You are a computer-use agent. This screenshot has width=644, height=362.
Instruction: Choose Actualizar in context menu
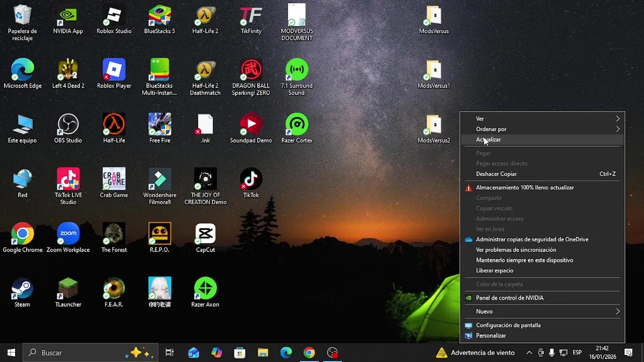[542, 140]
